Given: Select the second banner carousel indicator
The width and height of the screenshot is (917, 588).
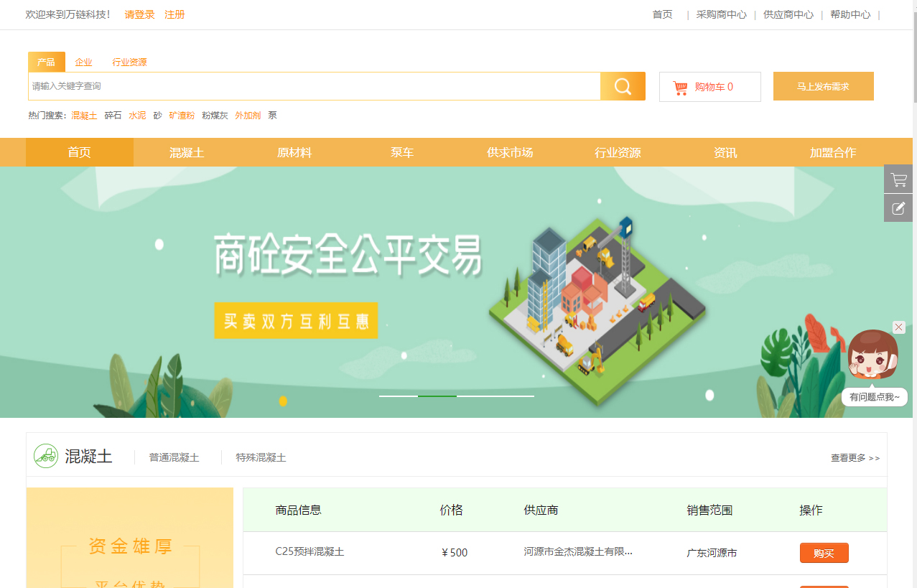Looking at the screenshot, I should [437, 396].
